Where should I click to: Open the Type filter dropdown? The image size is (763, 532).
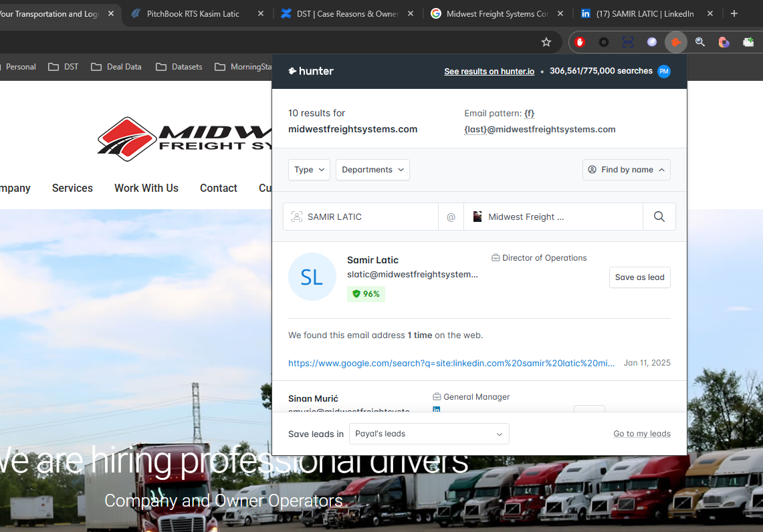tap(310, 170)
